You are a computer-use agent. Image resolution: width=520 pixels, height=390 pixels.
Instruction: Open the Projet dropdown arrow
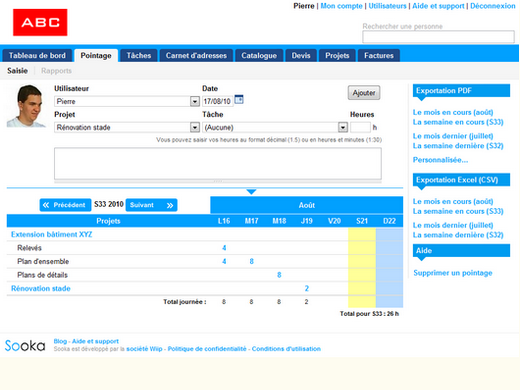(x=195, y=127)
